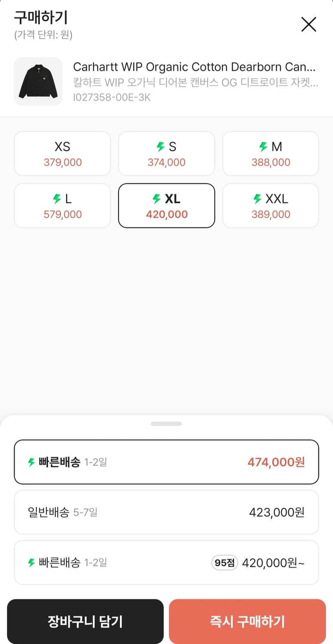Viewport: 333px width, 644px height.
Task: Pick size L priced 579,000
Action: coord(62,206)
